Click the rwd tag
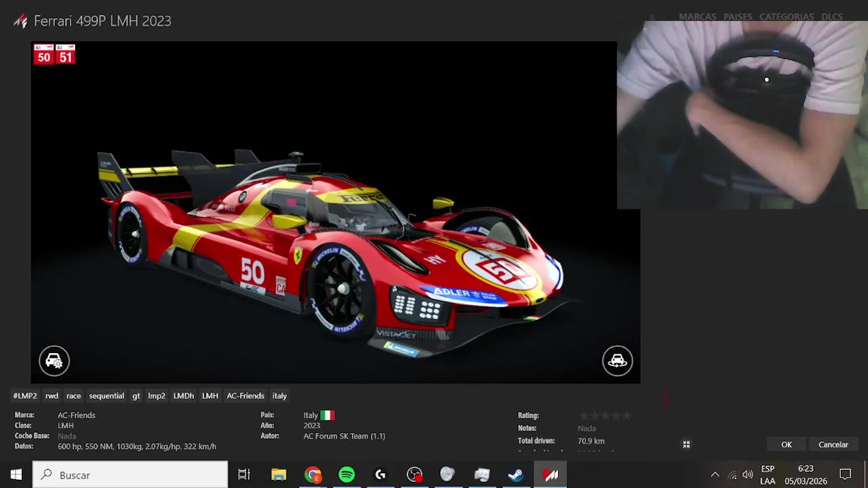The width and height of the screenshot is (868, 488). (x=52, y=396)
